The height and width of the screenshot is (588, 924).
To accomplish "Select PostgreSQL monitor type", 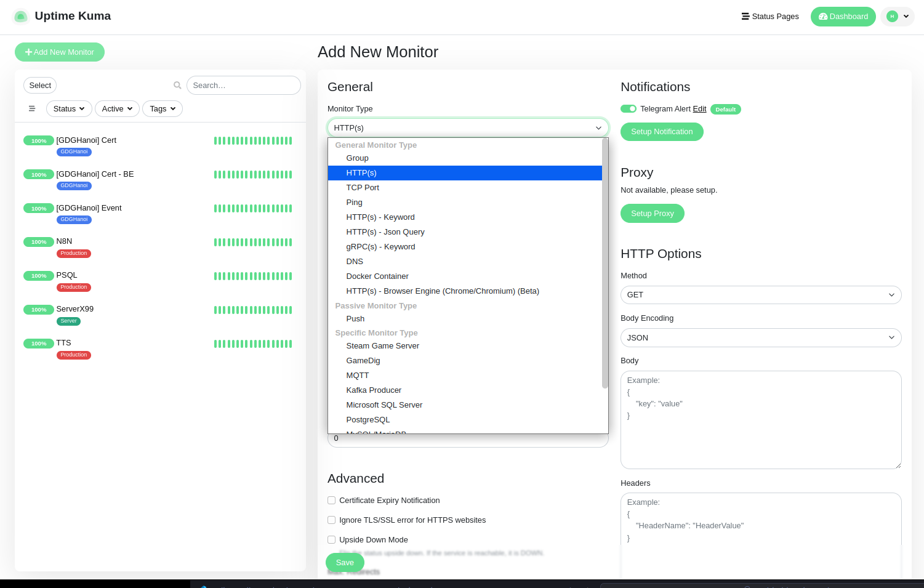I will [465, 420].
